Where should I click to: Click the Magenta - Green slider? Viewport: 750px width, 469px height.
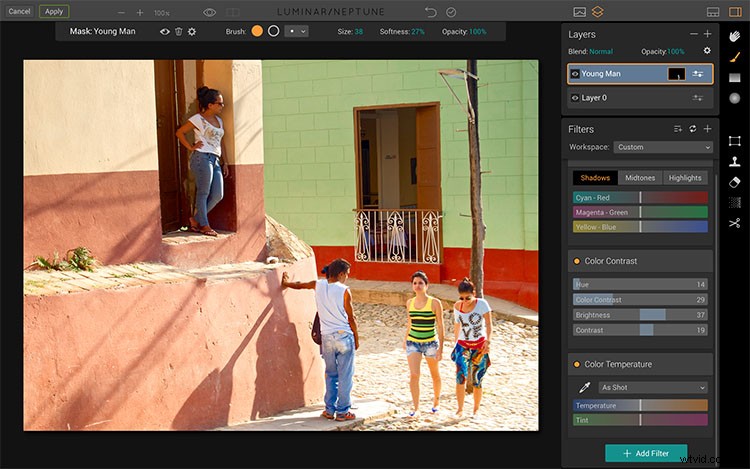[x=640, y=212]
